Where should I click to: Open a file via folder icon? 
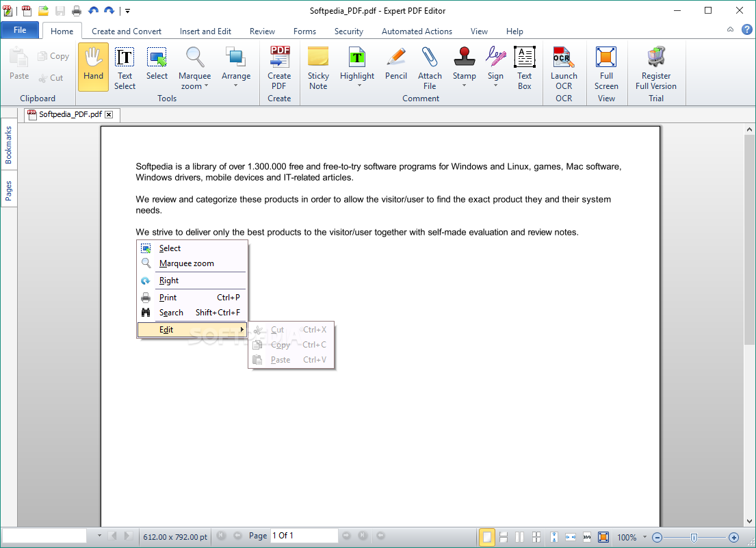coord(43,10)
